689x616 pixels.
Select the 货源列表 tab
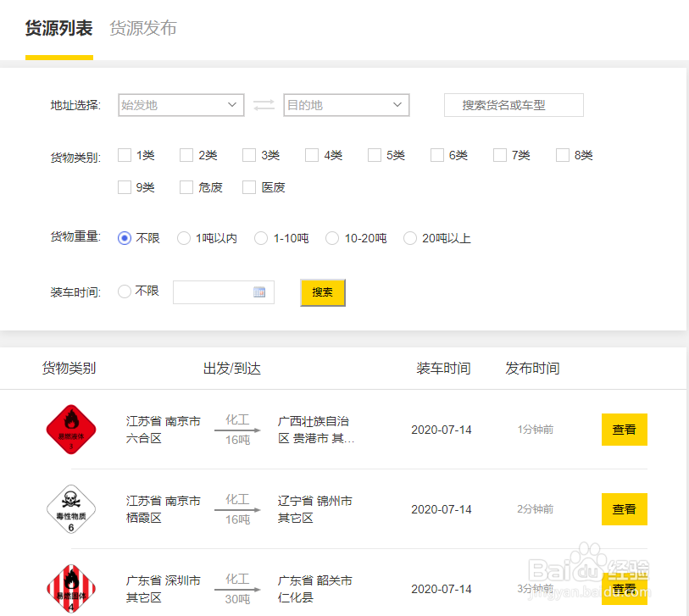point(58,28)
